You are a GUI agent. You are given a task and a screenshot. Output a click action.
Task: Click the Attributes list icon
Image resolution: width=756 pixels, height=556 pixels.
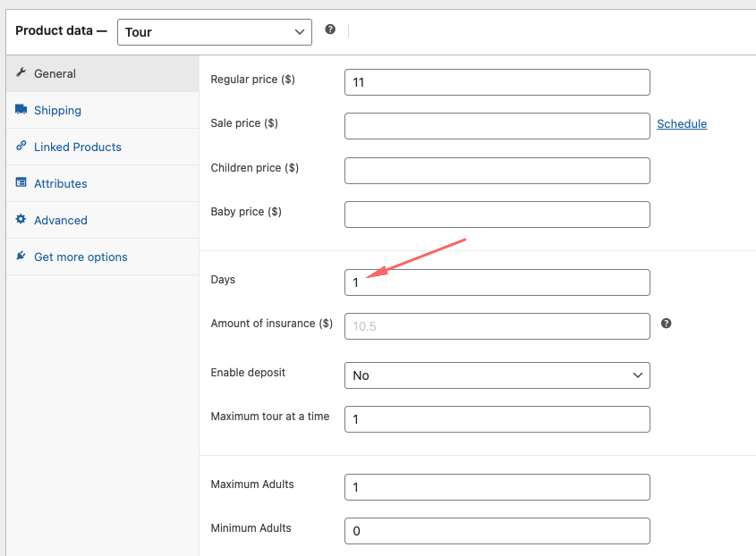pyautogui.click(x=21, y=182)
